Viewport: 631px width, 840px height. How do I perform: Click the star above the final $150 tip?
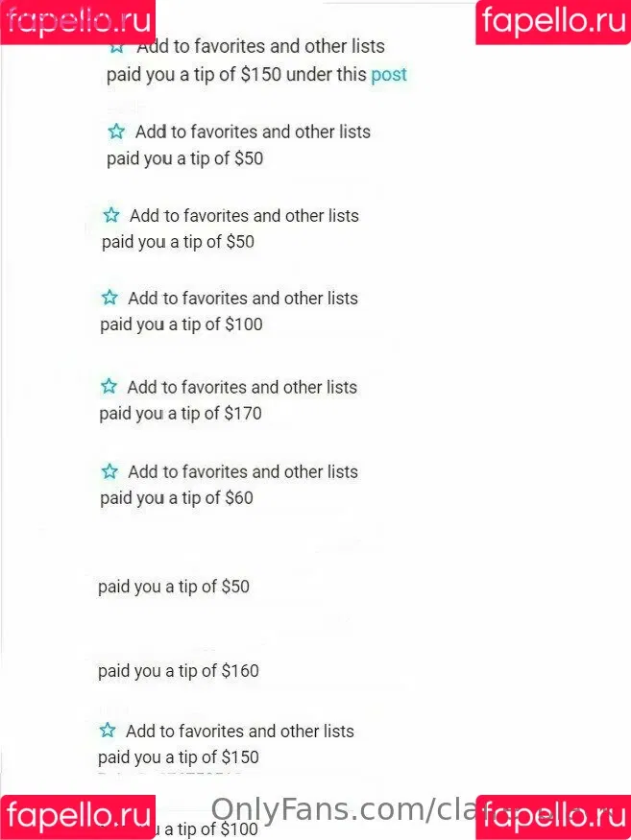[x=108, y=731]
